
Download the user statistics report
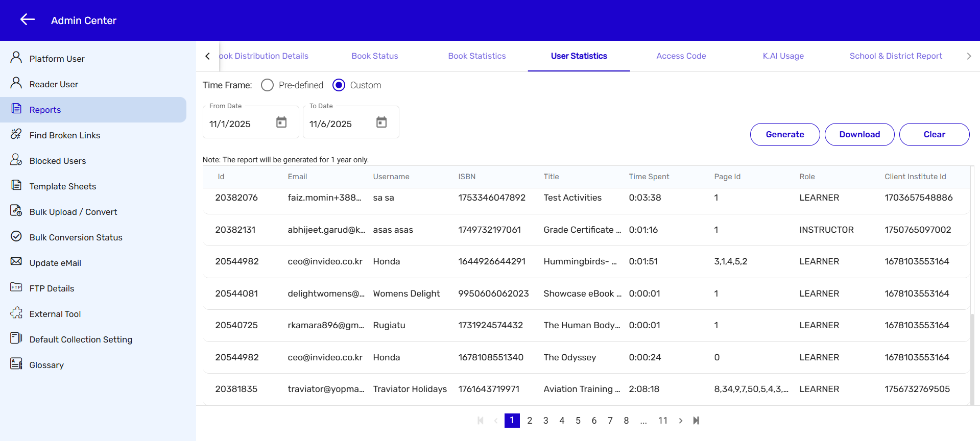[x=859, y=134]
